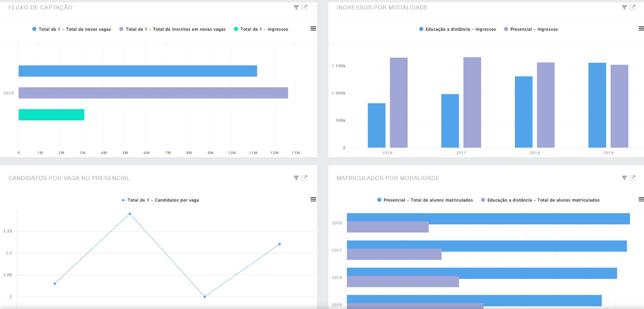The image size is (644, 309).
Task: Toggle 'Total de 1 – Ingressos' legend series
Action: coord(261,29)
